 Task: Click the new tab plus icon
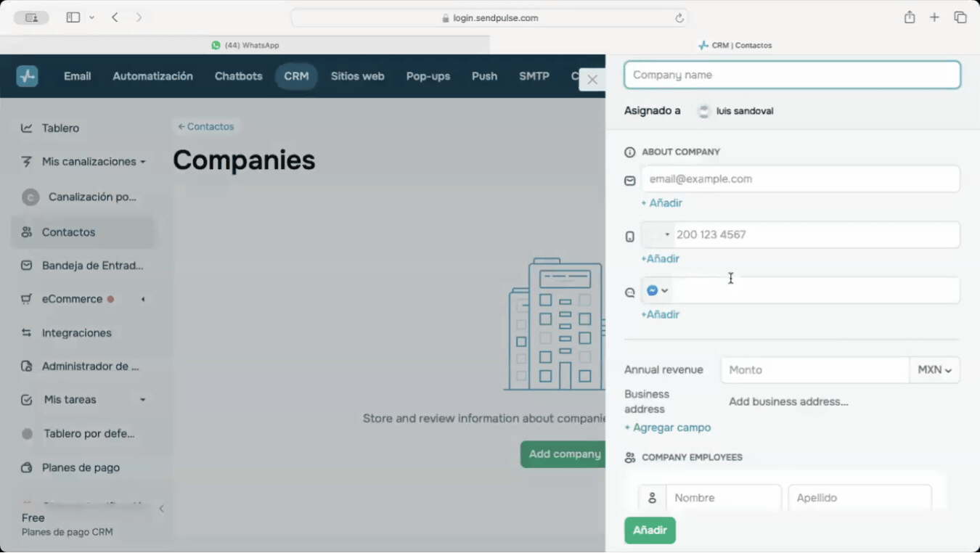(x=934, y=17)
